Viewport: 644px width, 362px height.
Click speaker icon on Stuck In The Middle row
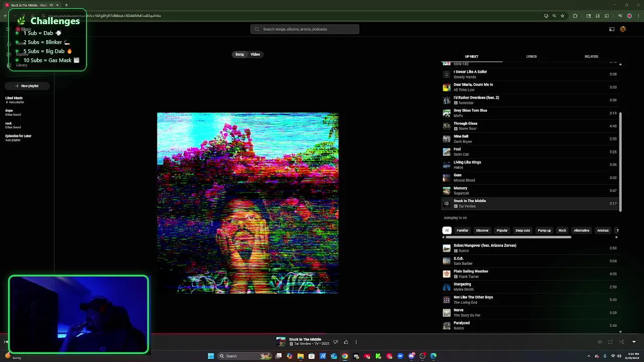pyautogui.click(x=446, y=204)
